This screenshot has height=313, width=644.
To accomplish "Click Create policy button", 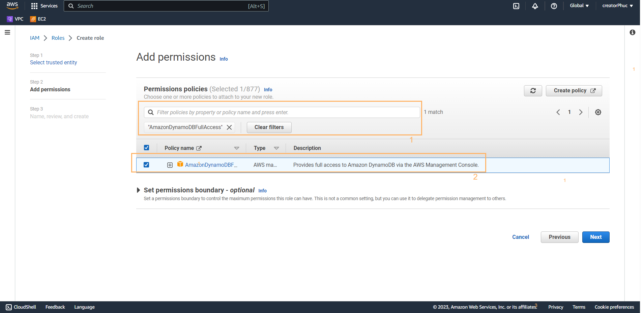I will (x=574, y=91).
